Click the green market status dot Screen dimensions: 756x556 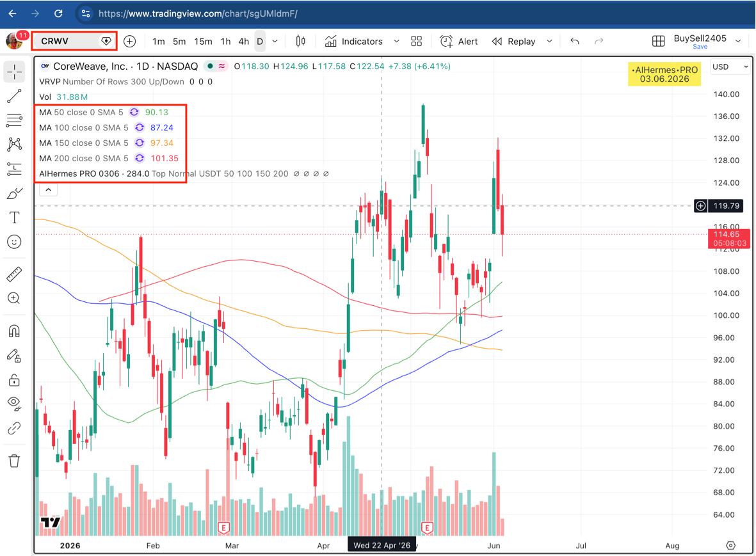[x=210, y=66]
